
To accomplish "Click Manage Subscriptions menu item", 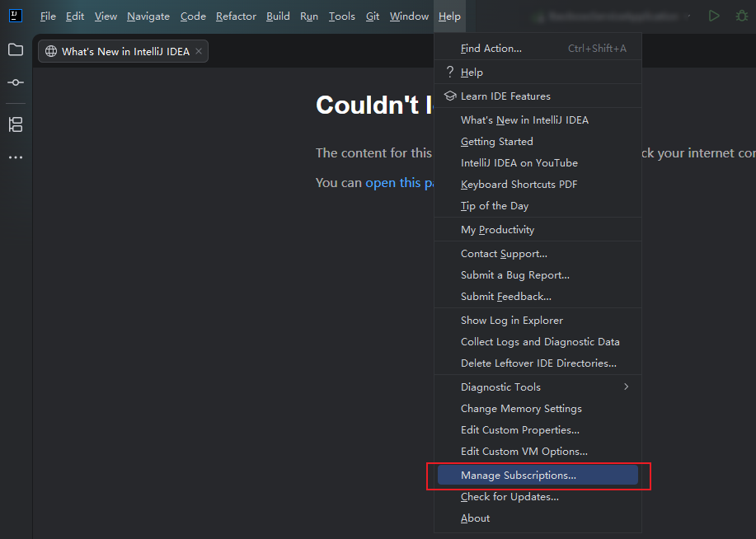I will tap(538, 476).
